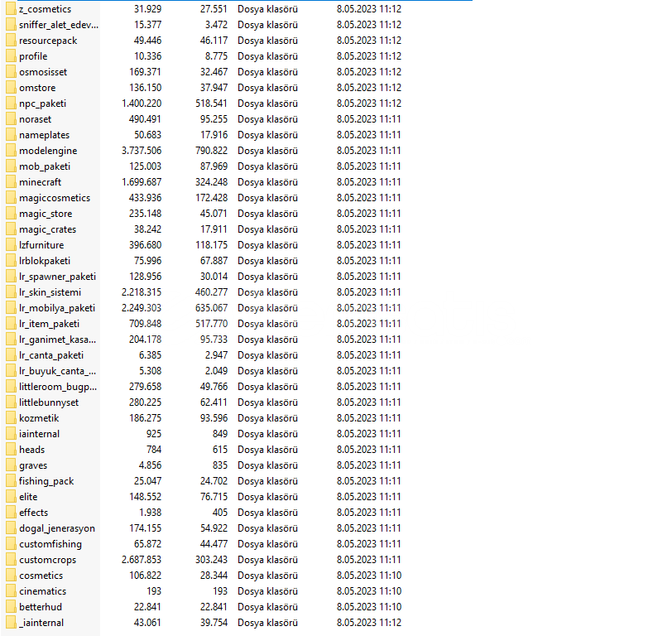This screenshot has height=636, width=672.
Task: Click the iainternal folder name
Action: [39, 434]
